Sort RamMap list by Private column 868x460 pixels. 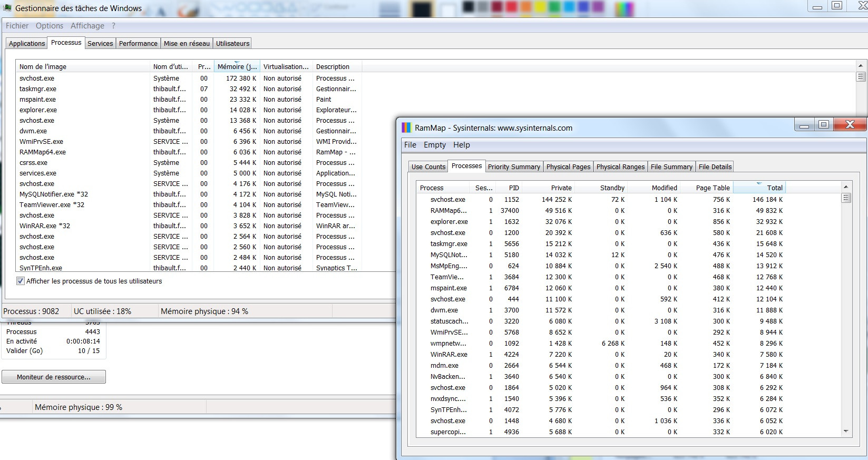(x=548, y=188)
